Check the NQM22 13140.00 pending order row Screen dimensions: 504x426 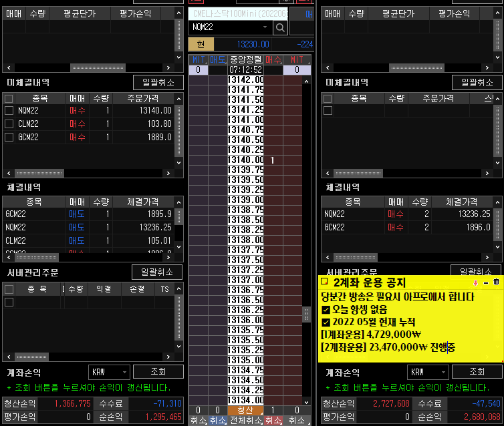tap(9, 111)
